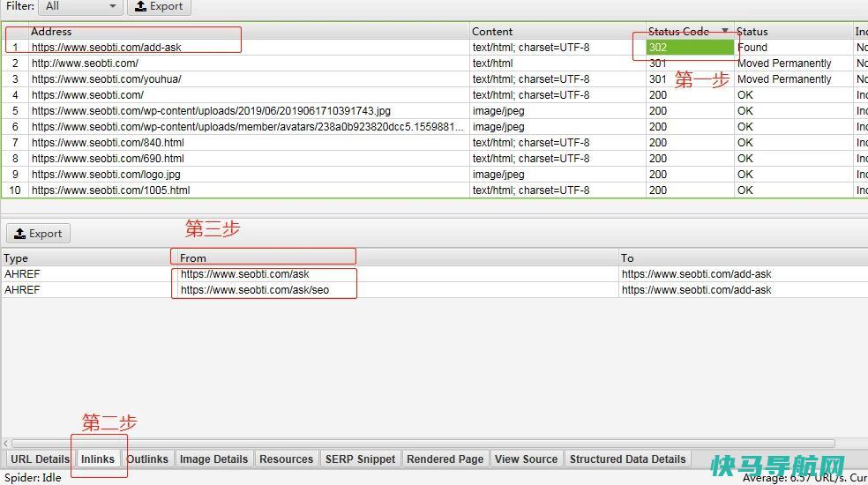The height and width of the screenshot is (485, 868).
Task: Click the lower panel horizontal scrollbar
Action: tap(423, 444)
